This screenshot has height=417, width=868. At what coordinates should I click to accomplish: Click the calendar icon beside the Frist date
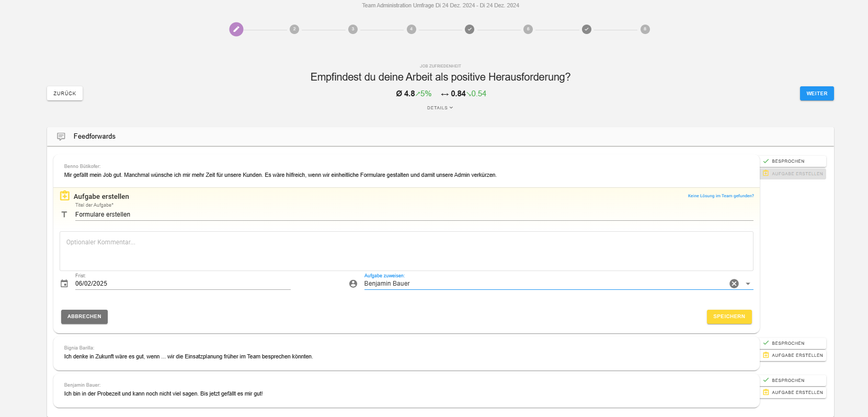pos(64,284)
